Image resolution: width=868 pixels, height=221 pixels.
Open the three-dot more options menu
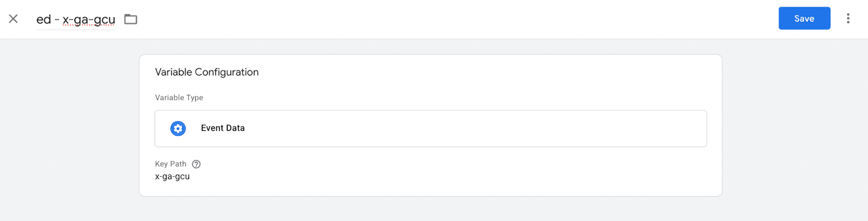click(x=848, y=18)
